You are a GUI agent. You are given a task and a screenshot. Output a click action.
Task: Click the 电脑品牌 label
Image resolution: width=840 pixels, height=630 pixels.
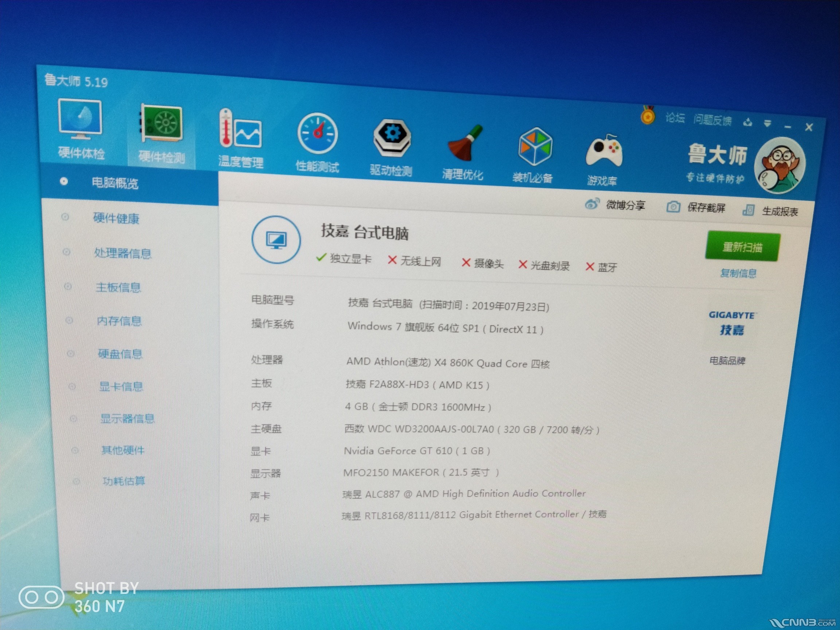727,360
